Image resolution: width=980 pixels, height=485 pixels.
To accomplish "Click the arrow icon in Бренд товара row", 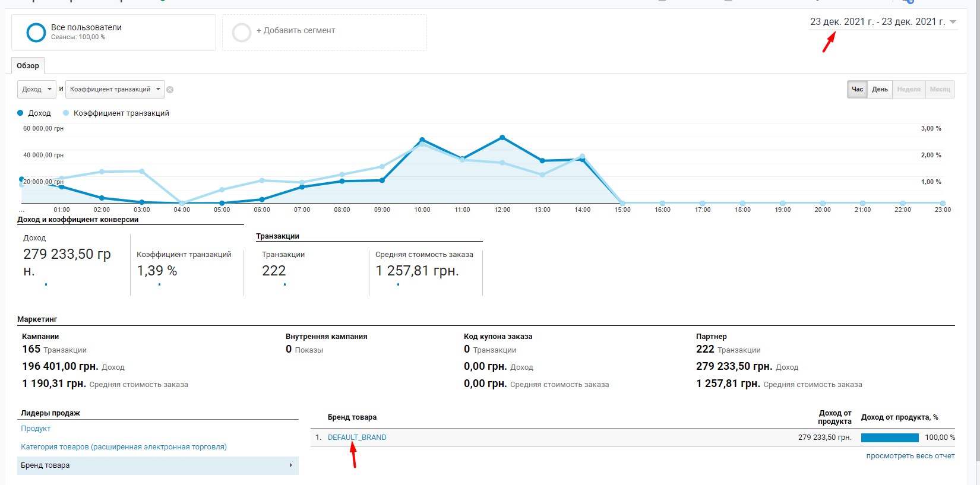I will point(290,465).
